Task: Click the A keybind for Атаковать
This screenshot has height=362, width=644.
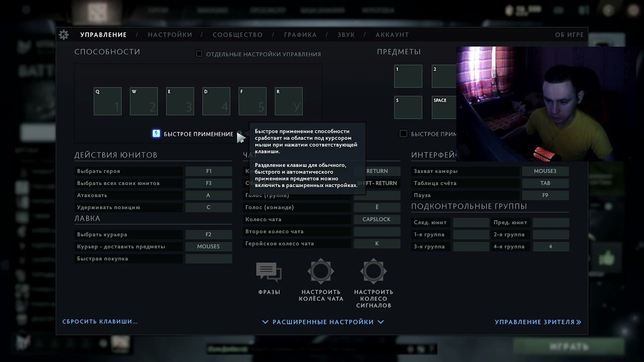Action: pyautogui.click(x=209, y=195)
